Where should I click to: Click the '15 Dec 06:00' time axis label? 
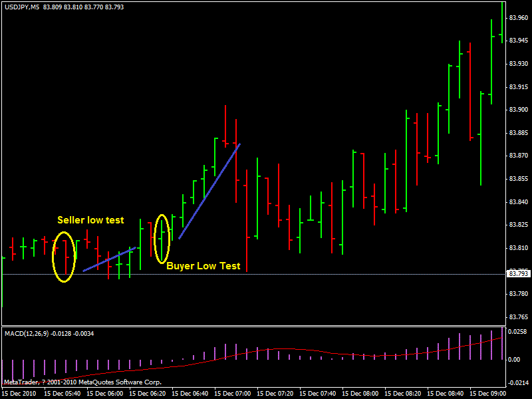[105, 394]
